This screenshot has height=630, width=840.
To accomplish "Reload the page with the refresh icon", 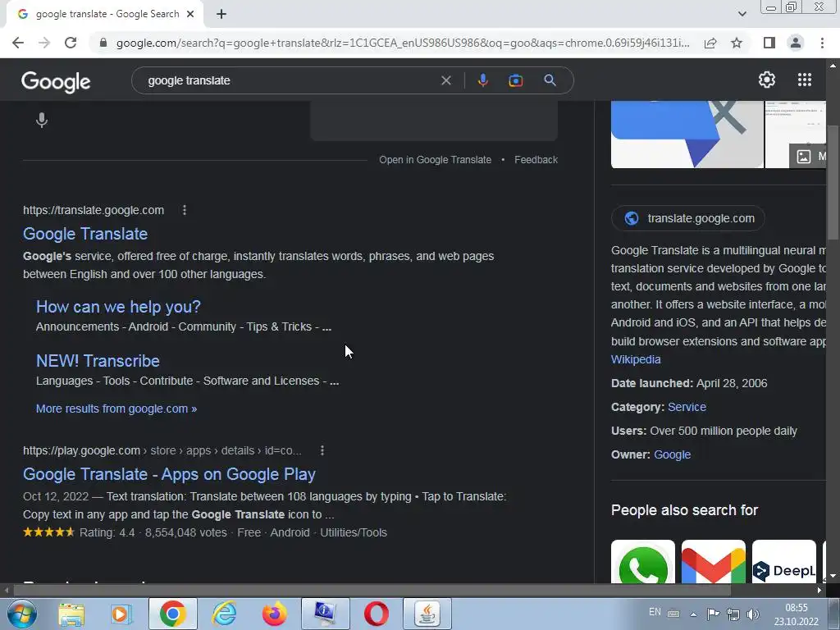I will [71, 43].
